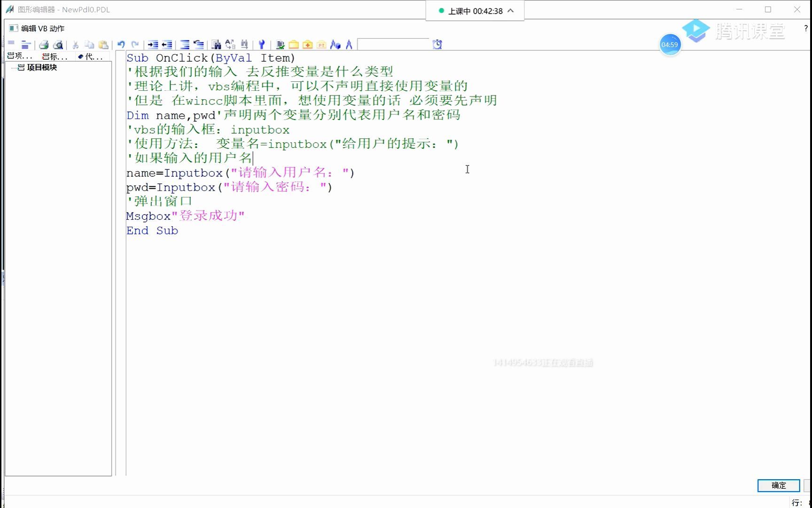The image size is (812, 508).
Task: Click the blue compass properties icon
Action: tap(349, 45)
